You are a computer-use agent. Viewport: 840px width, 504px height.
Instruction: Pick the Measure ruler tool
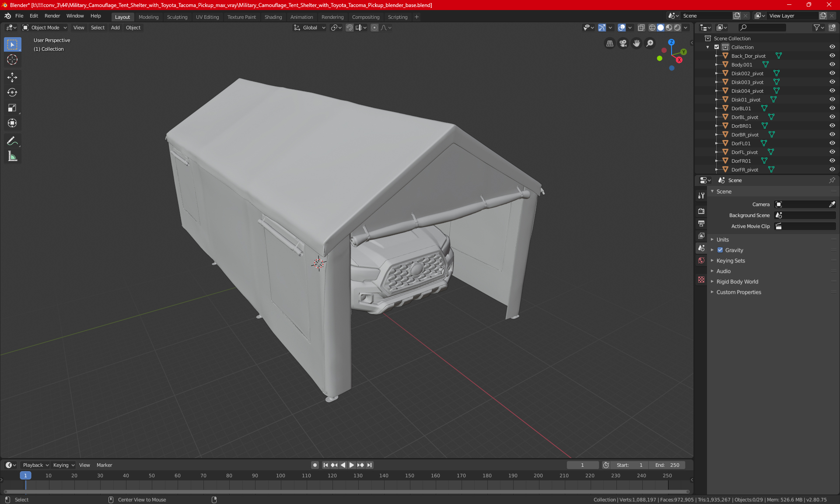[12, 156]
